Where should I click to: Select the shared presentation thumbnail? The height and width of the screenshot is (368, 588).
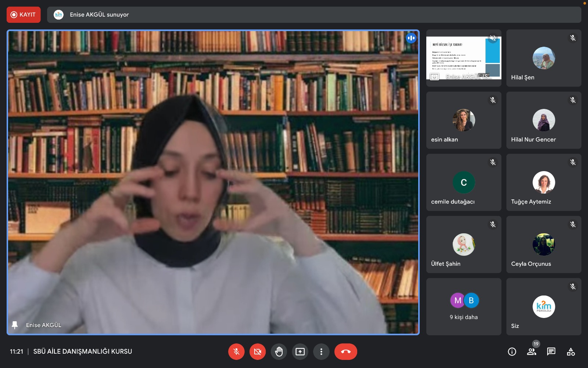463,58
